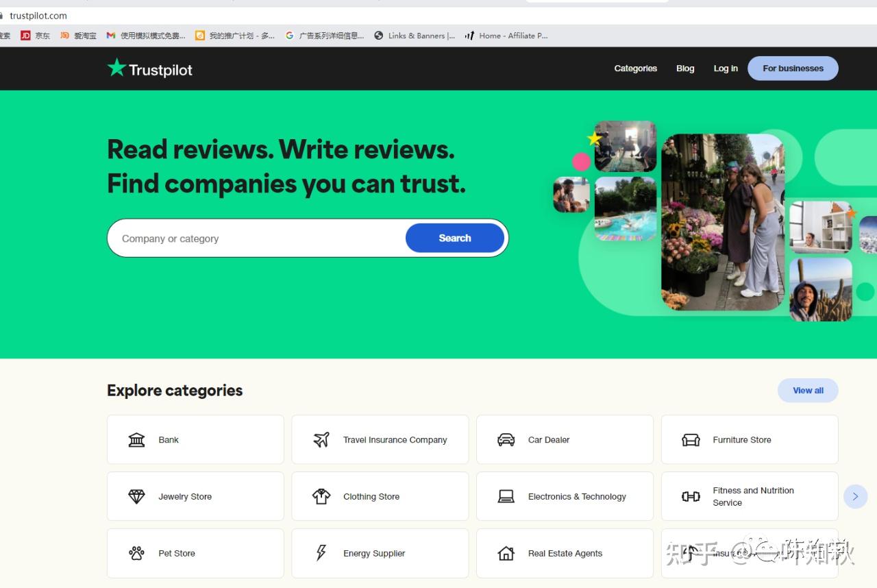
Task: Open For businesses button
Action: (x=793, y=69)
